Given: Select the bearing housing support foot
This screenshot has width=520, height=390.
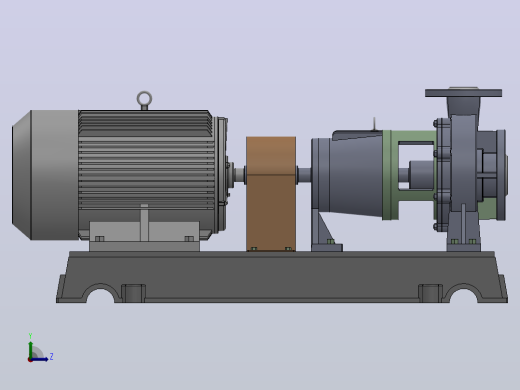Looking at the screenshot, I should [x=325, y=231].
